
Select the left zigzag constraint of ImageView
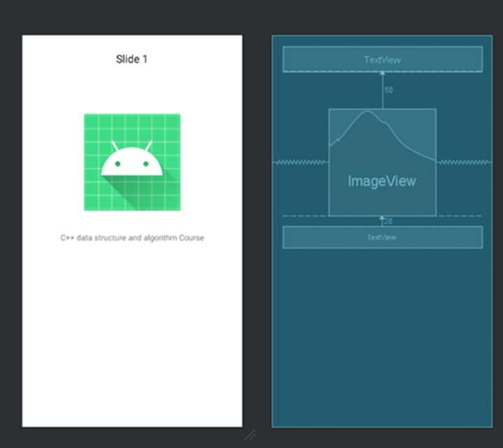coord(300,162)
